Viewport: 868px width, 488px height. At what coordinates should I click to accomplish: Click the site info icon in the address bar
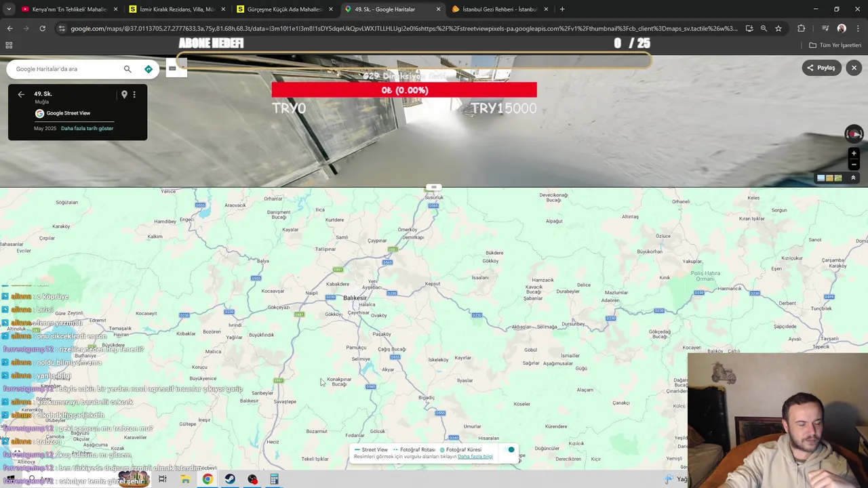tap(62, 28)
